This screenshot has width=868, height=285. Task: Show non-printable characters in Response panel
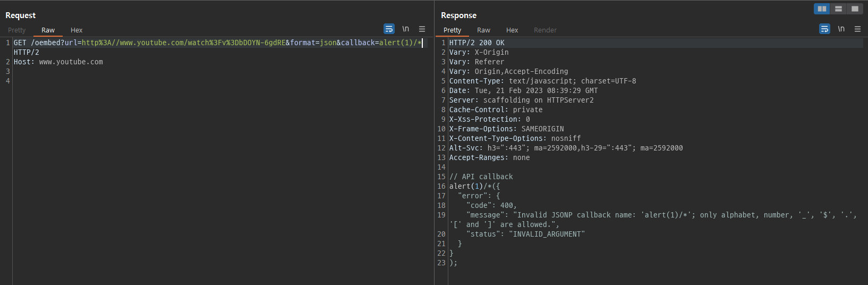click(841, 29)
